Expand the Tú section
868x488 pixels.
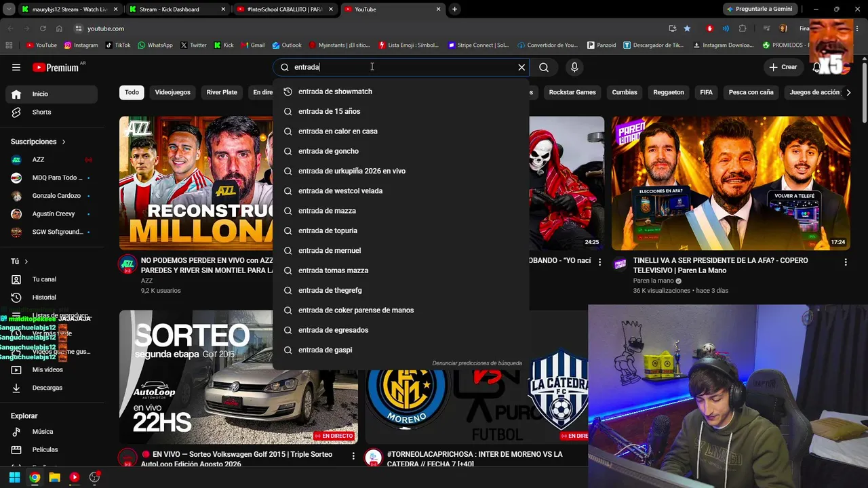(x=20, y=262)
